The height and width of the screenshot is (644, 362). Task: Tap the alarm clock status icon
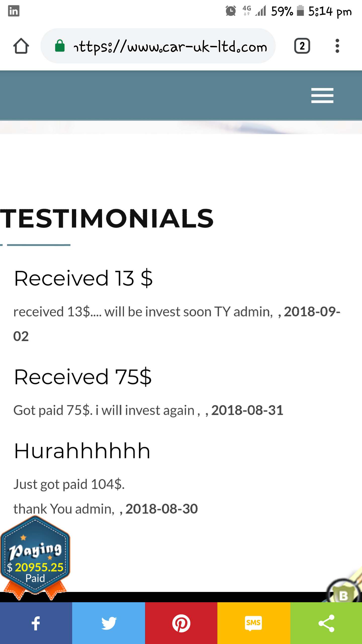click(x=231, y=11)
